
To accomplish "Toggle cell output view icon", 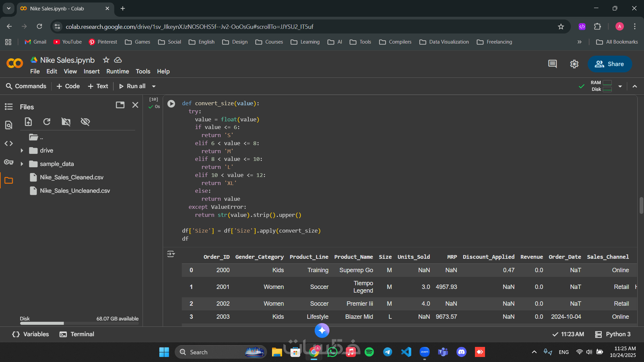I will [x=171, y=254].
